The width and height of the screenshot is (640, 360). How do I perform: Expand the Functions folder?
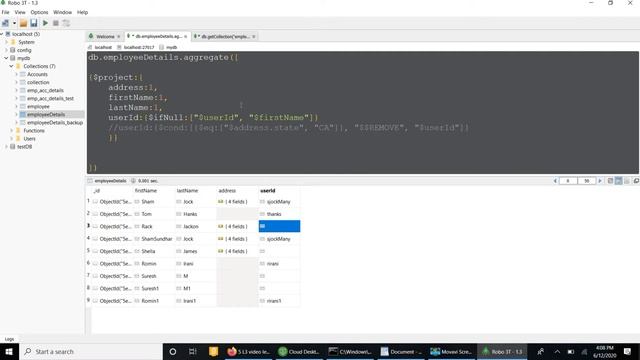click(11, 131)
